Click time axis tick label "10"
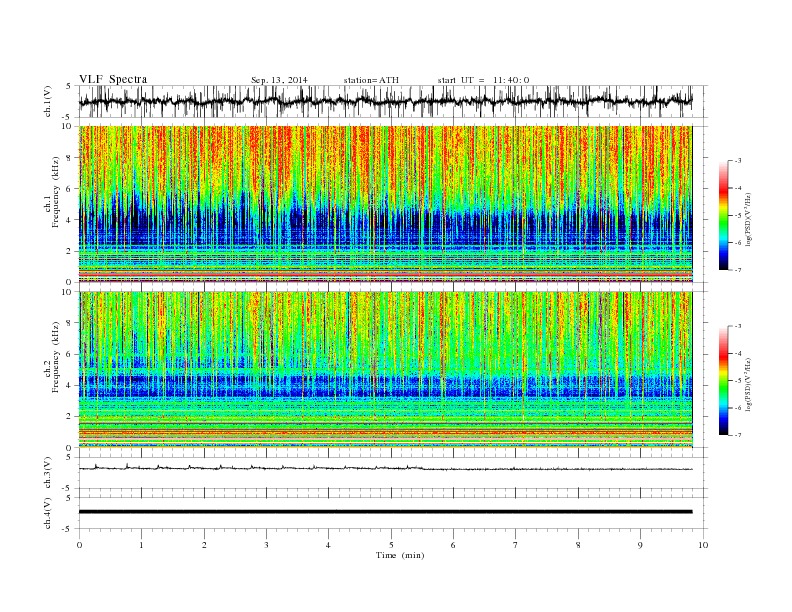 [x=703, y=545]
